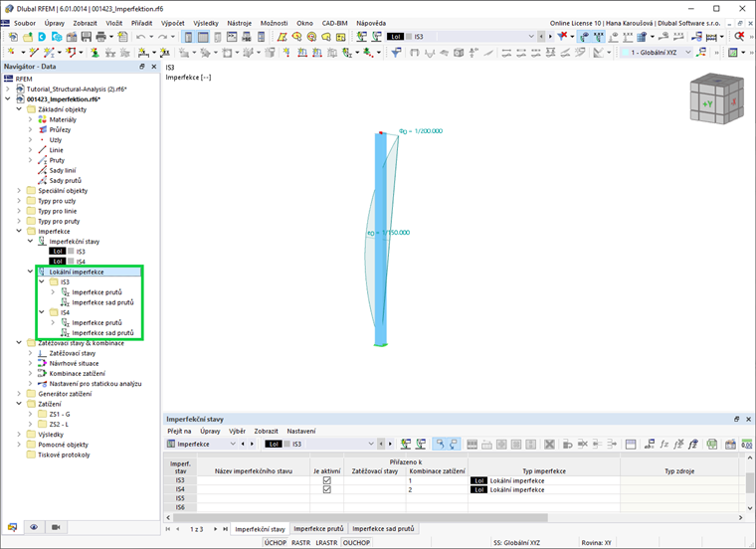Click Nastavení in table panel menu

[x=301, y=431]
